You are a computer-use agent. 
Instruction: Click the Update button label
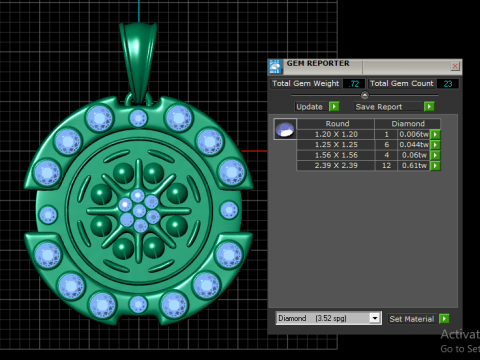tap(310, 107)
